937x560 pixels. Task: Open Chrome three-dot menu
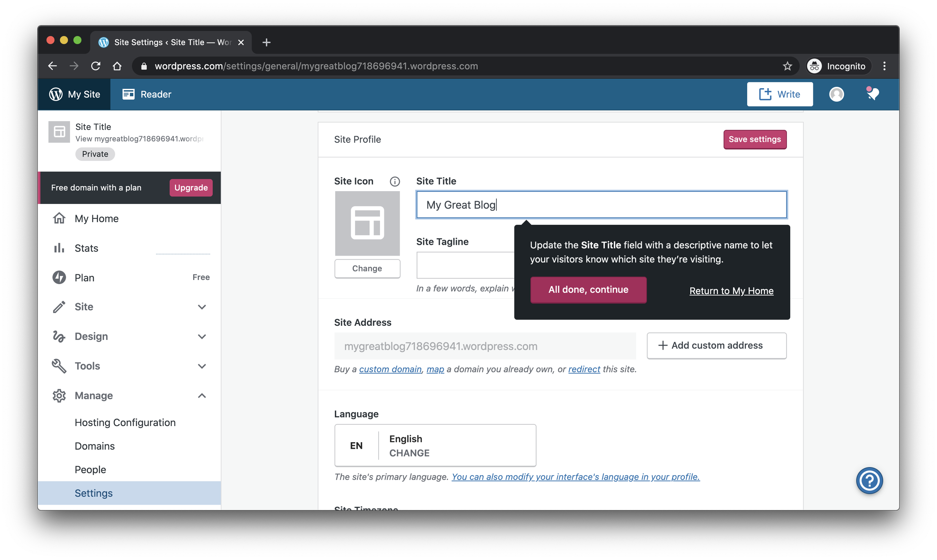884,66
